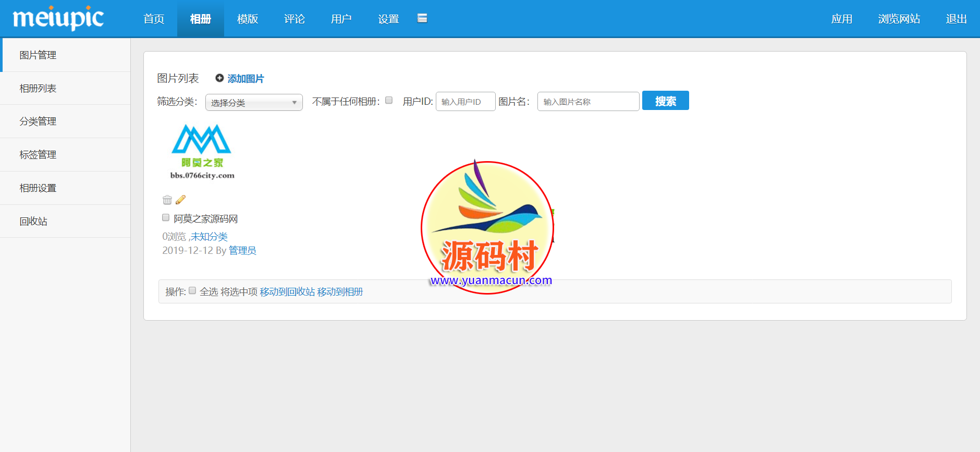Click the pencil edit icon
The height and width of the screenshot is (452, 980).
pyautogui.click(x=180, y=200)
